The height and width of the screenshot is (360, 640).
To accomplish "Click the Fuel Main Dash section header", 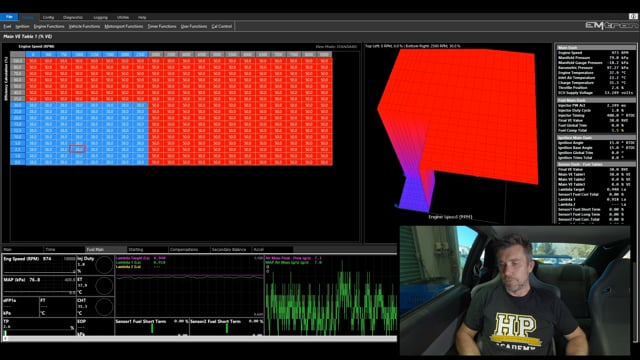I will [596, 100].
